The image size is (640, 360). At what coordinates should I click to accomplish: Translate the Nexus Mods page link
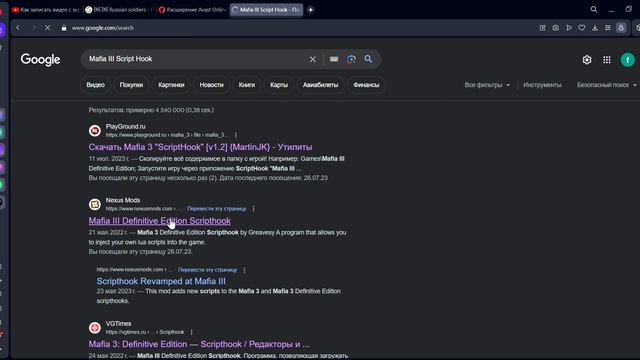216,209
